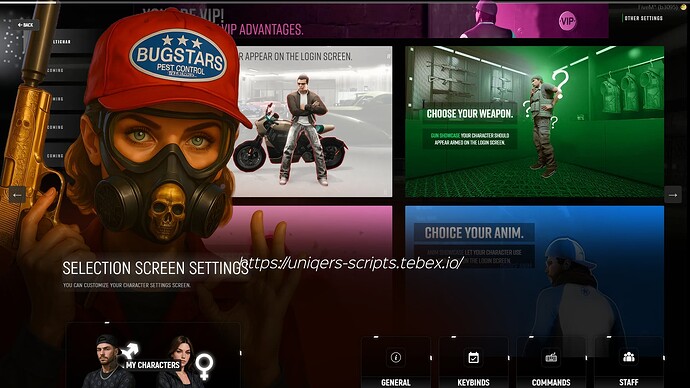Viewport: 690px width, 388px height.
Task: Select the female gender symbol icon
Action: (204, 366)
